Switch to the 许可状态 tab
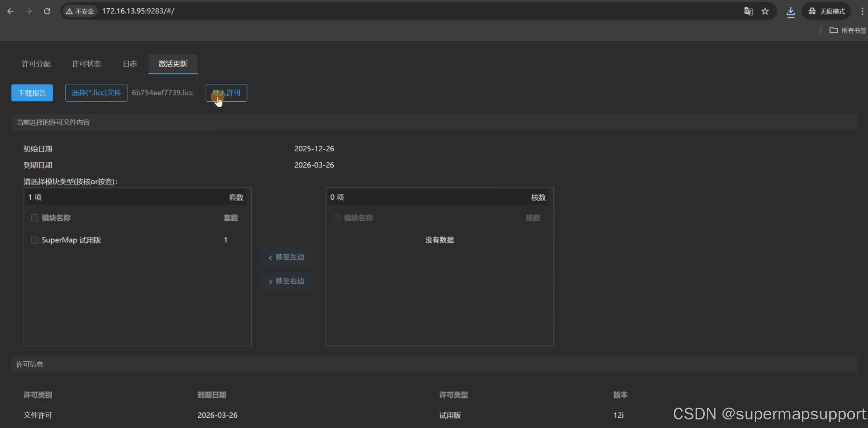The height and width of the screenshot is (428, 868). pyautogui.click(x=86, y=64)
